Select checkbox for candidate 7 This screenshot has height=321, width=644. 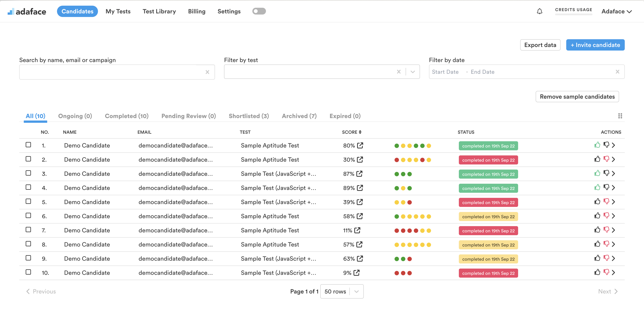[28, 230]
